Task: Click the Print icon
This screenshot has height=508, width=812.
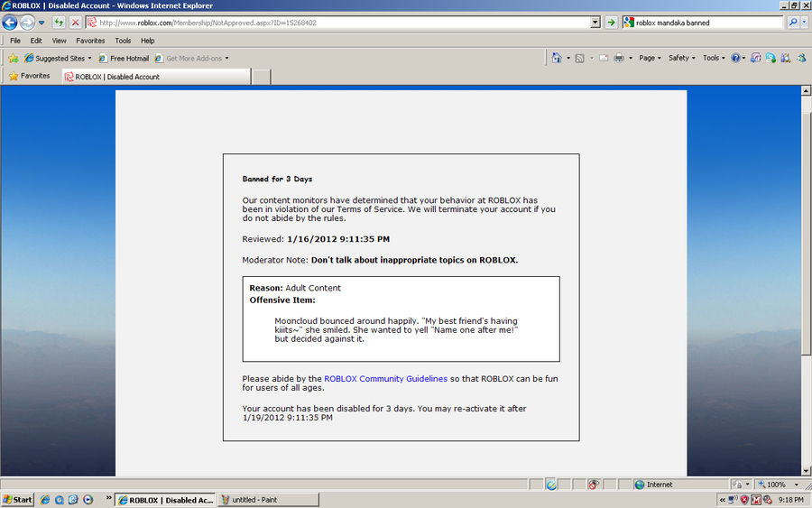Action: 619,58
